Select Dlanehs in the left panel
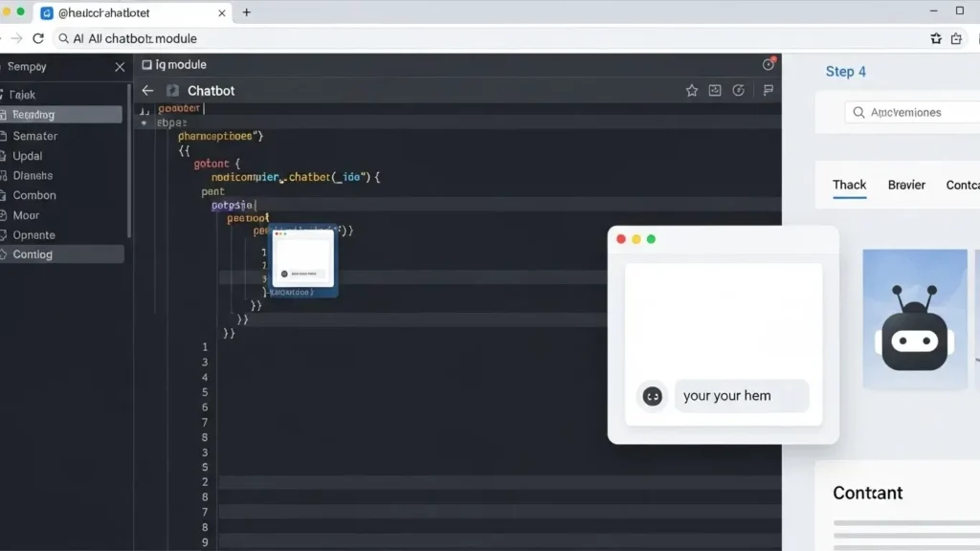The image size is (980, 551). pyautogui.click(x=32, y=175)
